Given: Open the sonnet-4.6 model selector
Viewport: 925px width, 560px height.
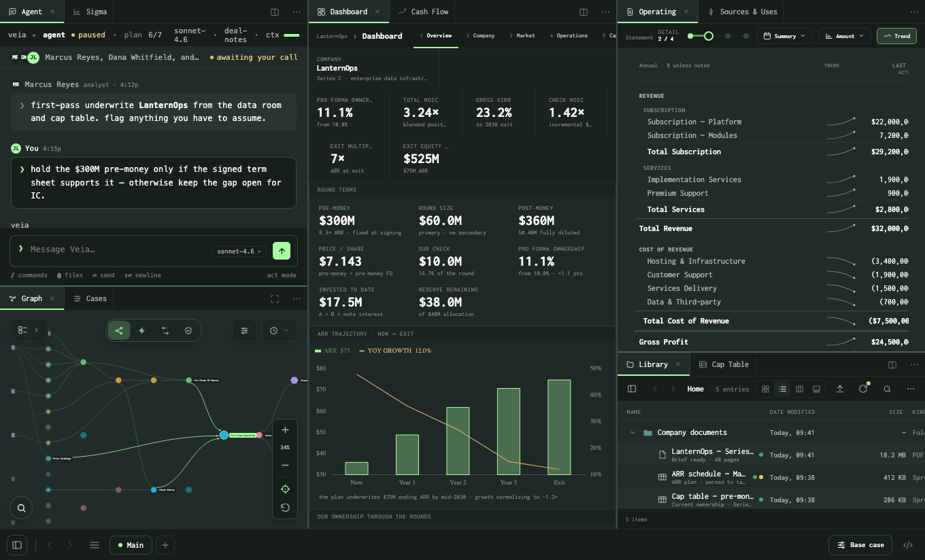Looking at the screenshot, I should 239,251.
